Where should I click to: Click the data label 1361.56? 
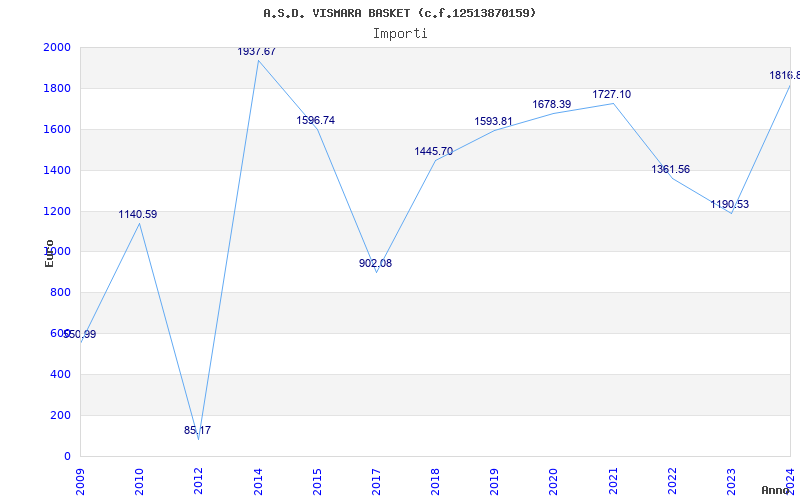click(x=671, y=170)
